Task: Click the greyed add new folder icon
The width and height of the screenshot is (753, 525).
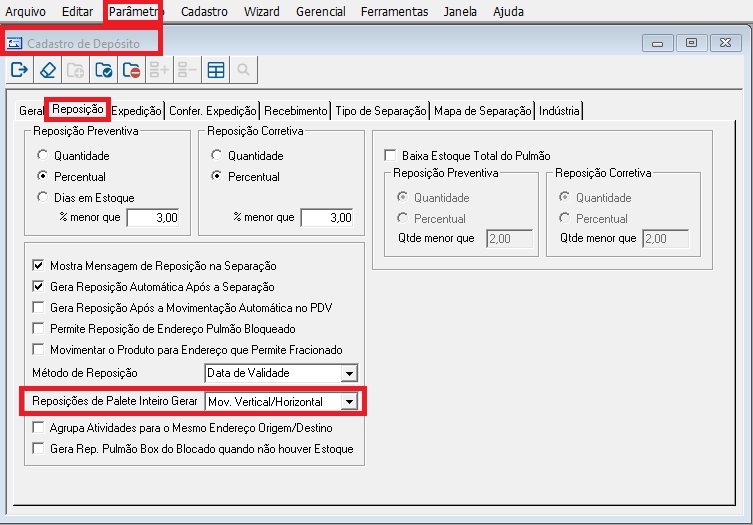Action: click(75, 70)
